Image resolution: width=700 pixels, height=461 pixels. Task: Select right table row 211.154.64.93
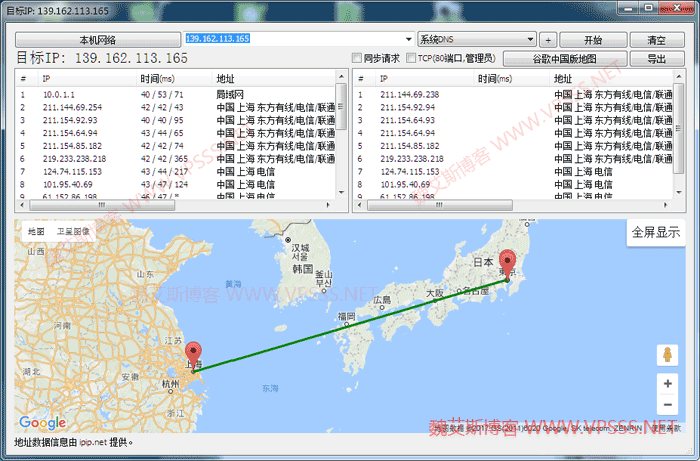[x=513, y=120]
